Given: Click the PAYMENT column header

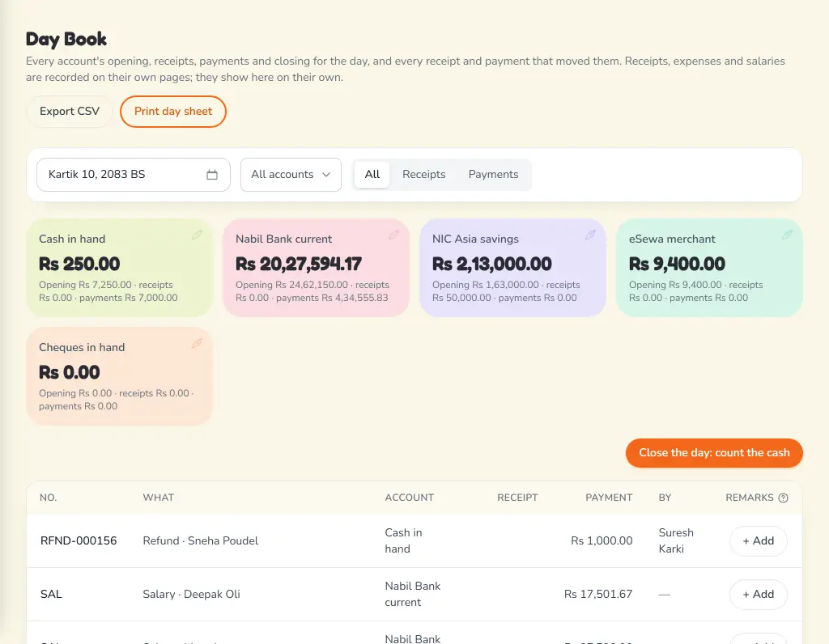Looking at the screenshot, I should (609, 498).
